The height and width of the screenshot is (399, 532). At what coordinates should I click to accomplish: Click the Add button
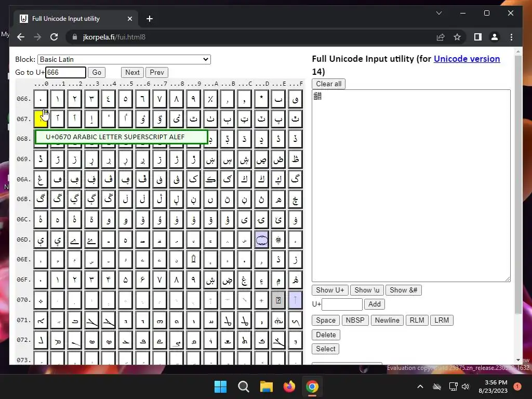pos(375,304)
